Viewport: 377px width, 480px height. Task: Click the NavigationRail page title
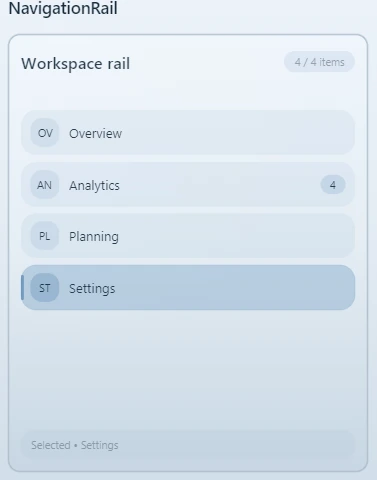point(63,8)
